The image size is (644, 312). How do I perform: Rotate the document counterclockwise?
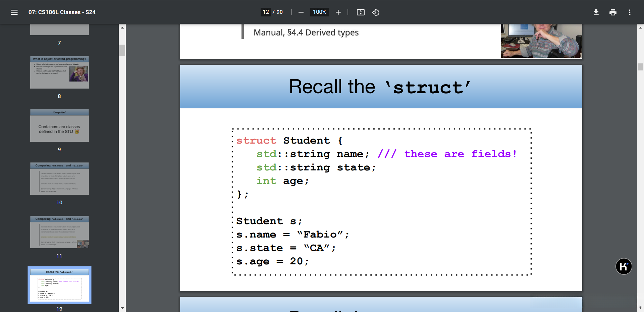(x=376, y=12)
